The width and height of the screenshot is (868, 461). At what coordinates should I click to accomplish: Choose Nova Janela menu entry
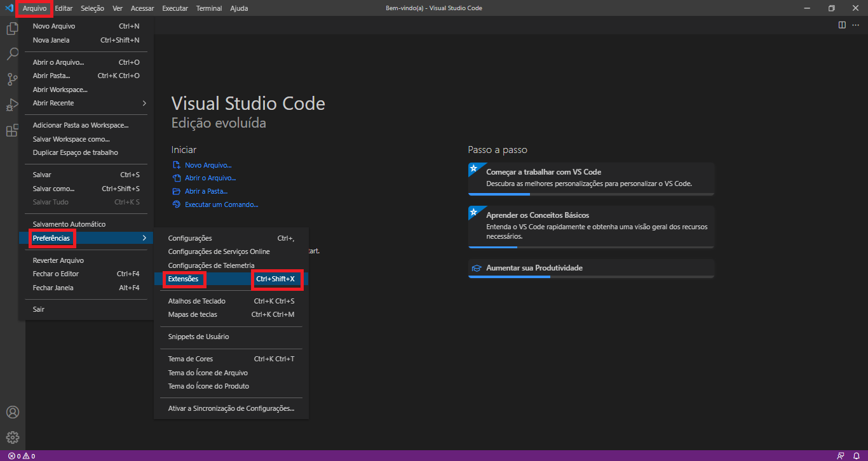click(86, 40)
